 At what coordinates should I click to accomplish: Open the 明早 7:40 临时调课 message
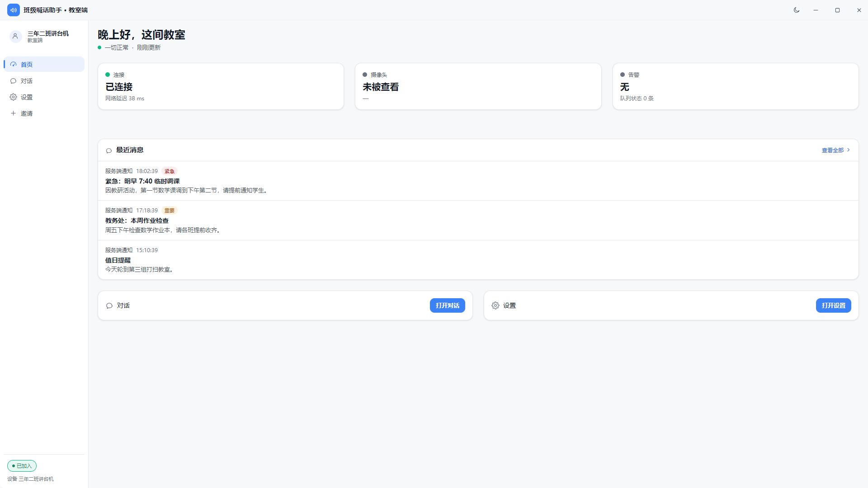(478, 181)
